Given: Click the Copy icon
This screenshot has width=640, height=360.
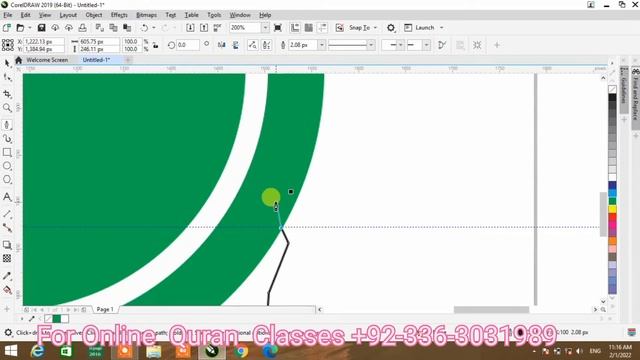Looking at the screenshot, I should 113,28.
